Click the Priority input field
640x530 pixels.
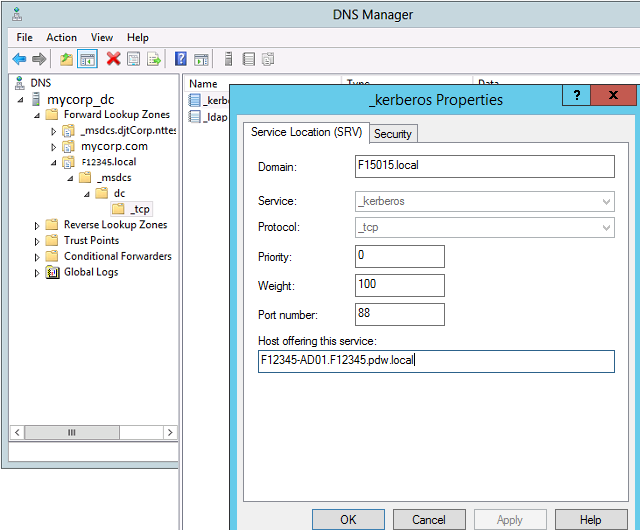tap(400, 256)
